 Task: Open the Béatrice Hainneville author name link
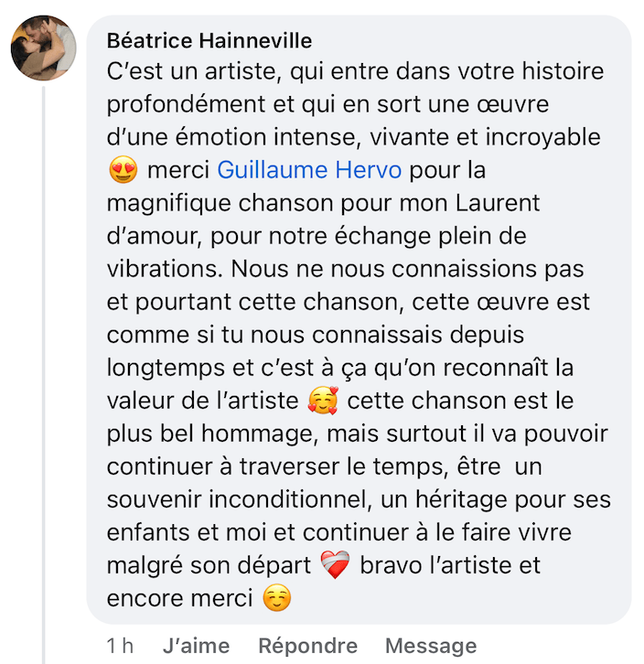coord(209,41)
